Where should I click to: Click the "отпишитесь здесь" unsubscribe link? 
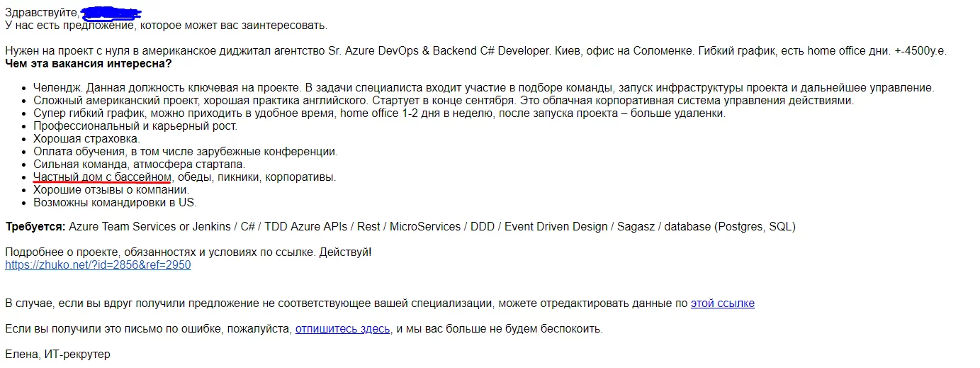coord(343,329)
